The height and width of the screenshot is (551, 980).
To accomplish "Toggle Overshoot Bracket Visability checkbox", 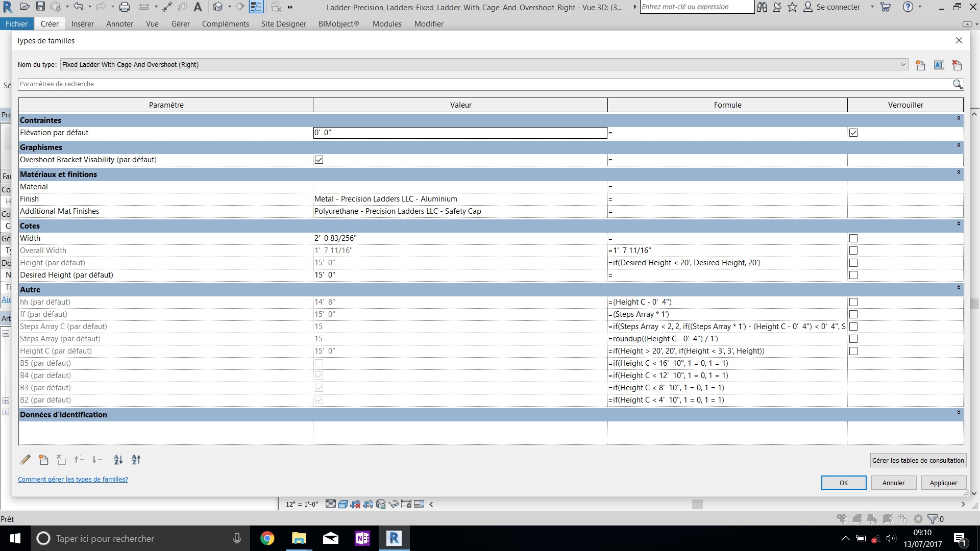I will 319,160.
